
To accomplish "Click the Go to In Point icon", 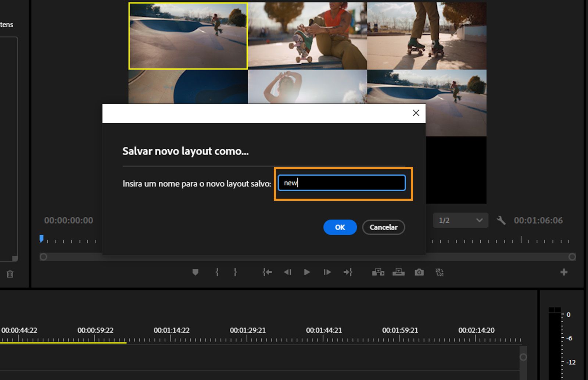I will pos(267,272).
